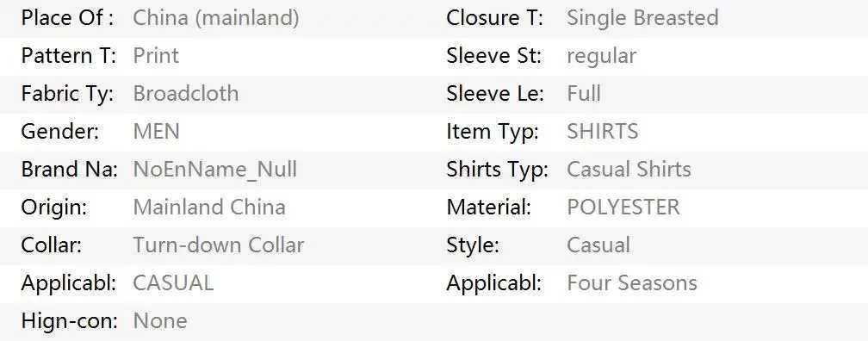Click the 'Brand Na:' attribute label
Screen dimensions: 868x341
69,170
